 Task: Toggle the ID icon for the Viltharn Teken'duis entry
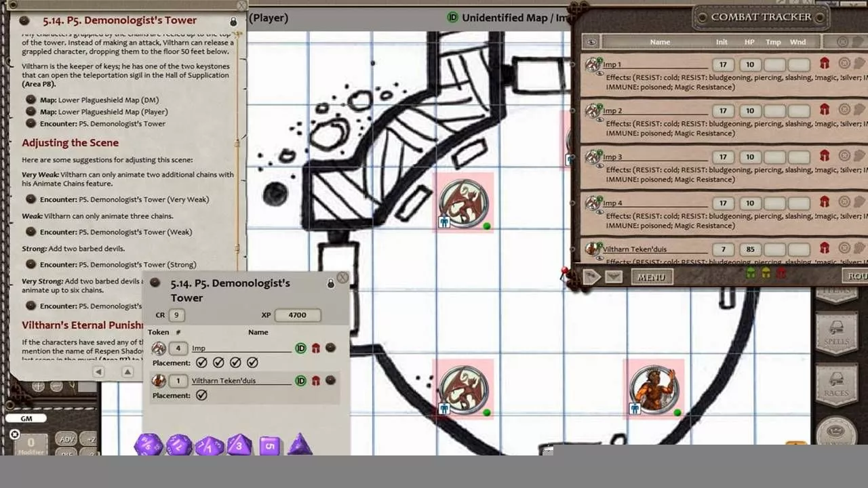click(x=300, y=381)
